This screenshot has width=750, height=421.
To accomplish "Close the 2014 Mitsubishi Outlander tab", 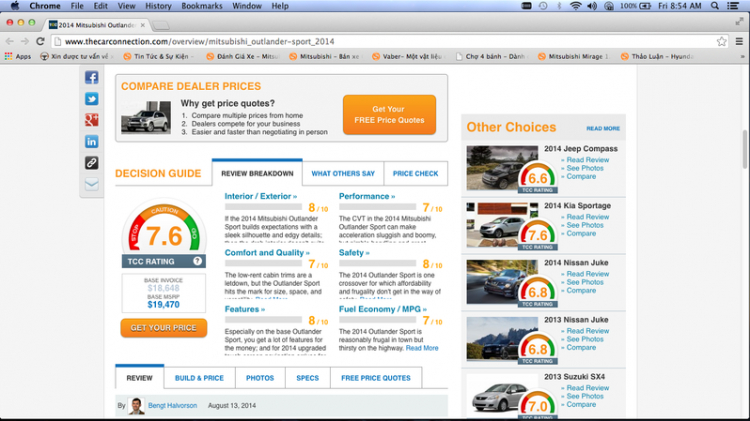I will click(x=143, y=25).
